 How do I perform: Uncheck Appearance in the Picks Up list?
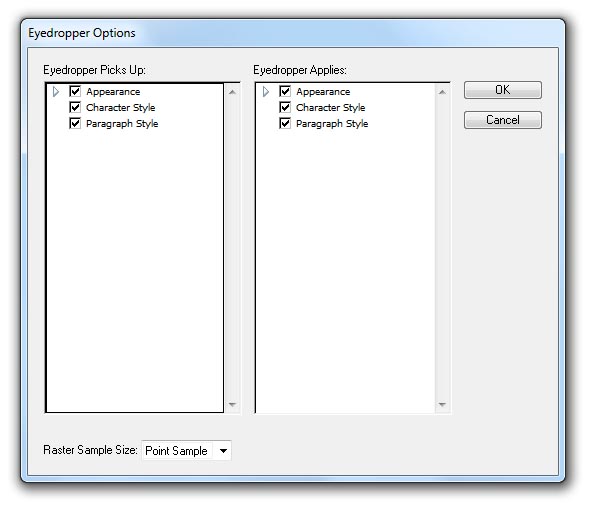click(x=75, y=91)
